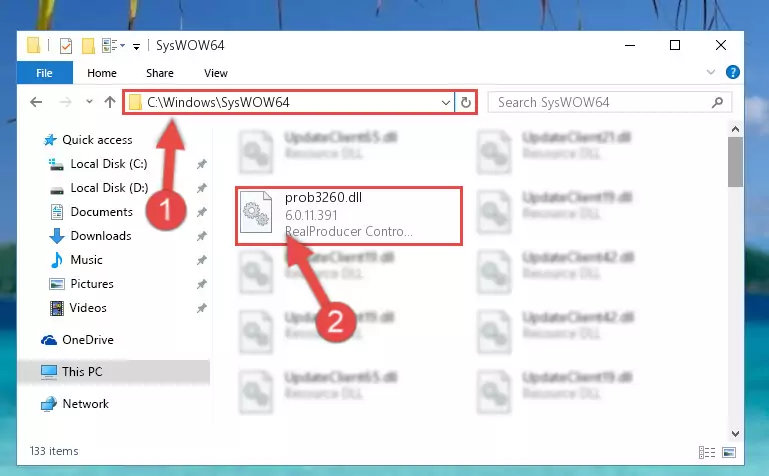Click the New folder icon in the title bar
This screenshot has height=476, width=769.
point(88,46)
